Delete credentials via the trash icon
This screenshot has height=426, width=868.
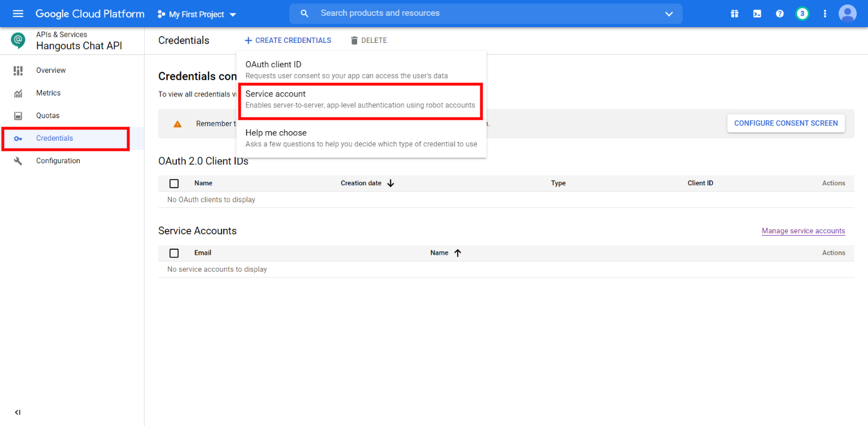tap(369, 40)
